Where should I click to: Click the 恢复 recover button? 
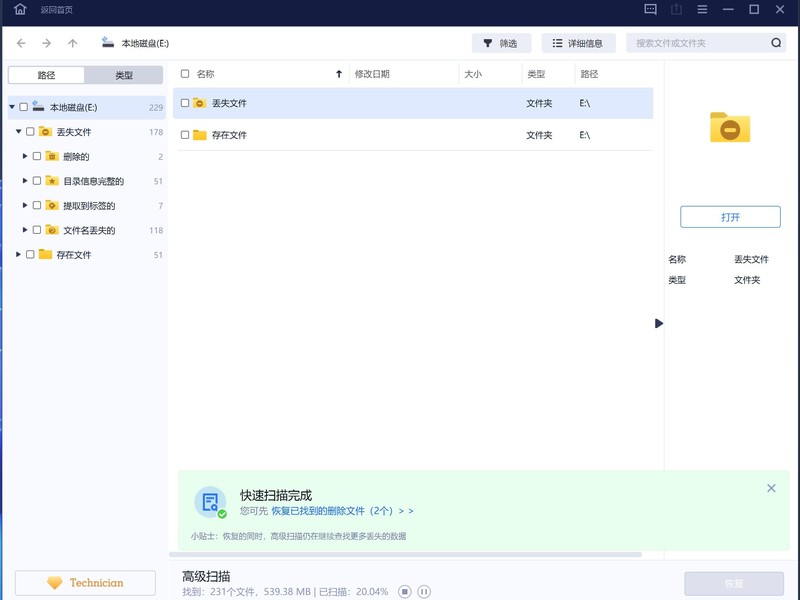(x=734, y=583)
